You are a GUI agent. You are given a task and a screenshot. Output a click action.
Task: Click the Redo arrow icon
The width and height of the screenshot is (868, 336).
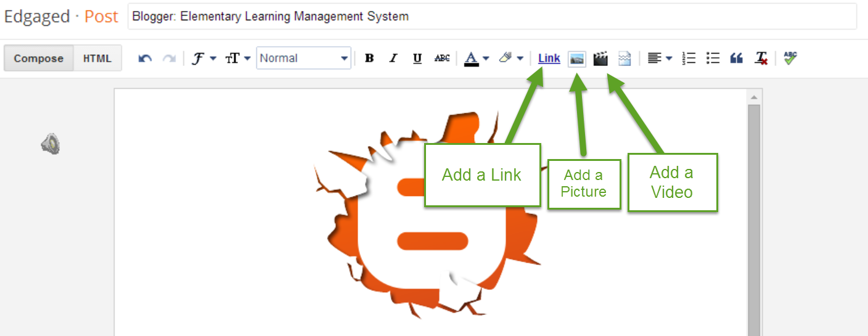tap(169, 59)
